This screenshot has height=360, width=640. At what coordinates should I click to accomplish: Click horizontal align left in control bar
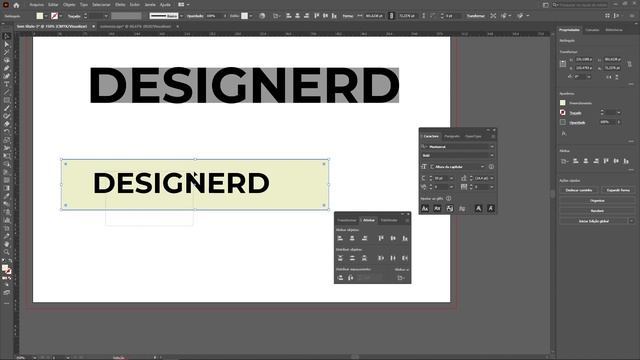[x=289, y=16]
